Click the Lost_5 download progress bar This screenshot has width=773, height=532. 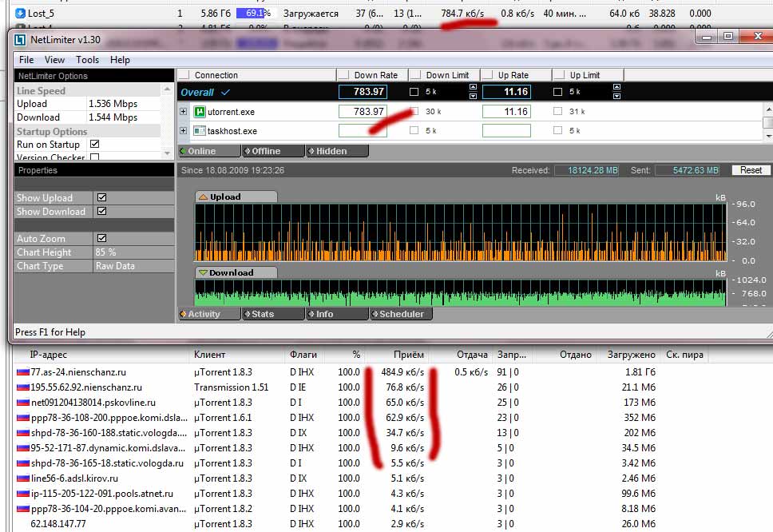tap(256, 14)
